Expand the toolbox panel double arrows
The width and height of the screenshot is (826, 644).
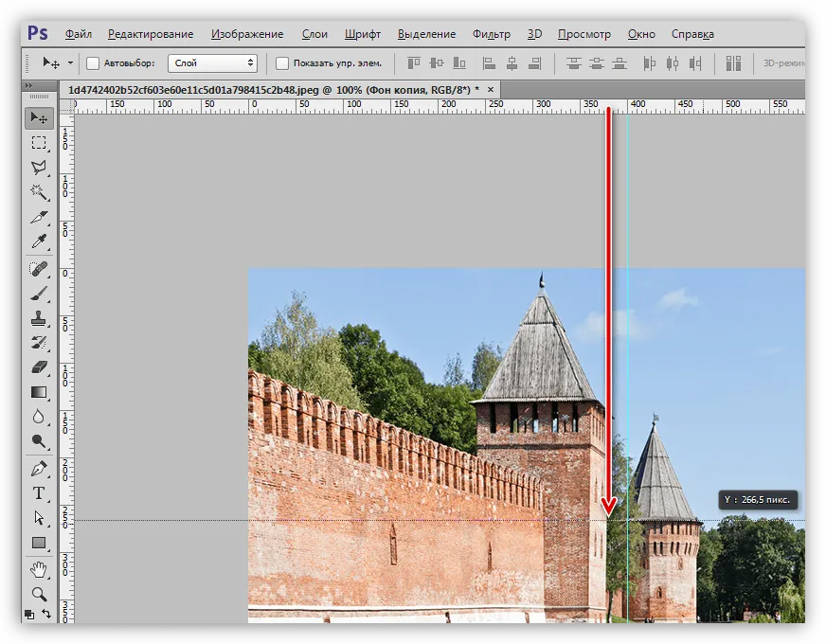[x=28, y=86]
